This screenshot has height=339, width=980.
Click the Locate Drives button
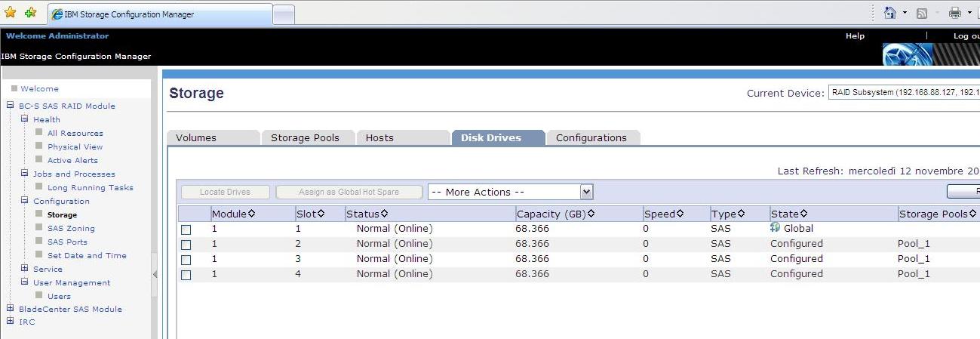pyautogui.click(x=225, y=193)
